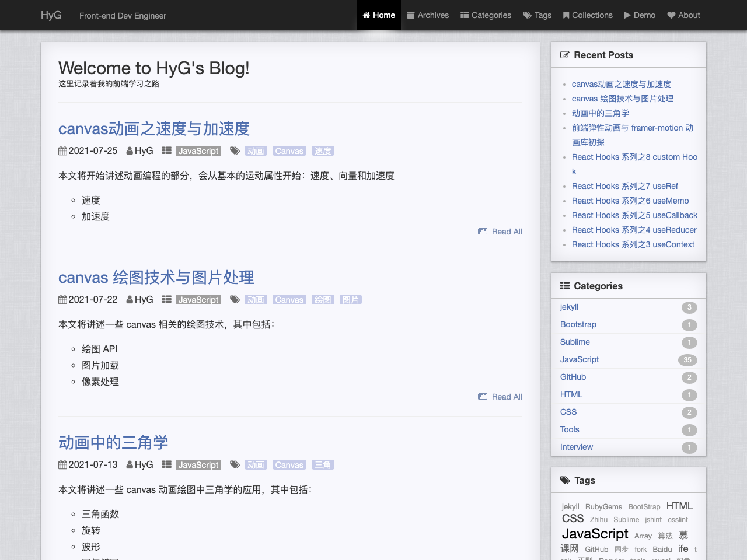Open recent post React Hooks 系列之7 useRef
Viewport: 747px width, 560px height.
coord(624,186)
